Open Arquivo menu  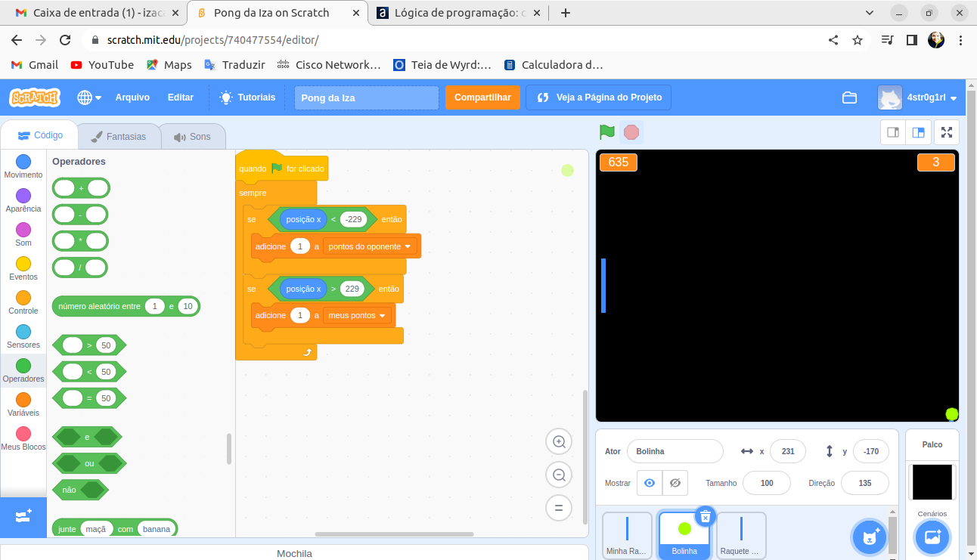coord(132,97)
